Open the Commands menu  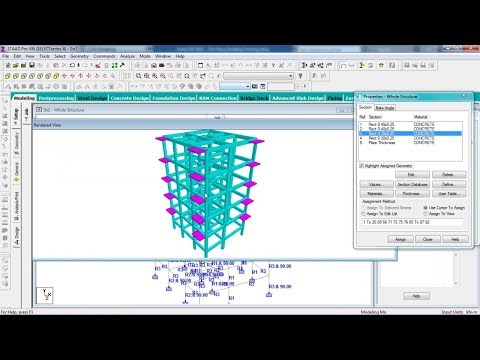point(104,56)
